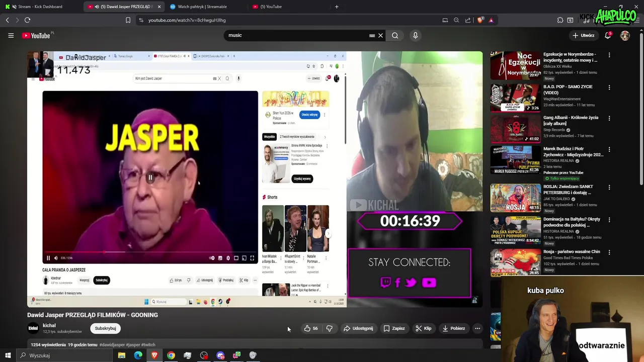Save video with Zapisz button
This screenshot has width=644, height=362.
394,328
